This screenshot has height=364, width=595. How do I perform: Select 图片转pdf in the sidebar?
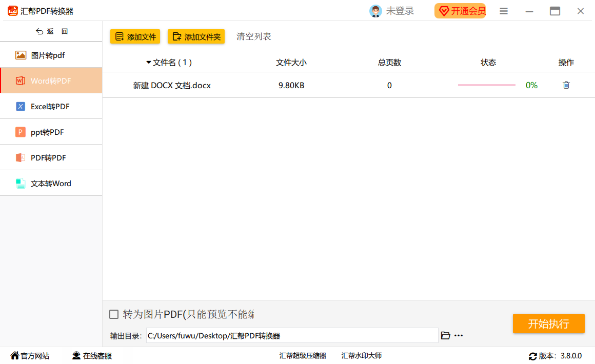coord(51,55)
